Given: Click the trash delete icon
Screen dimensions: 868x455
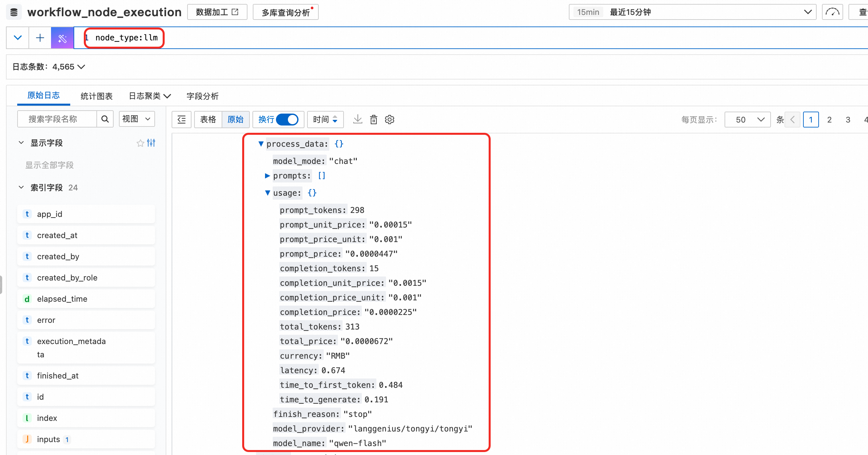Looking at the screenshot, I should pos(373,119).
